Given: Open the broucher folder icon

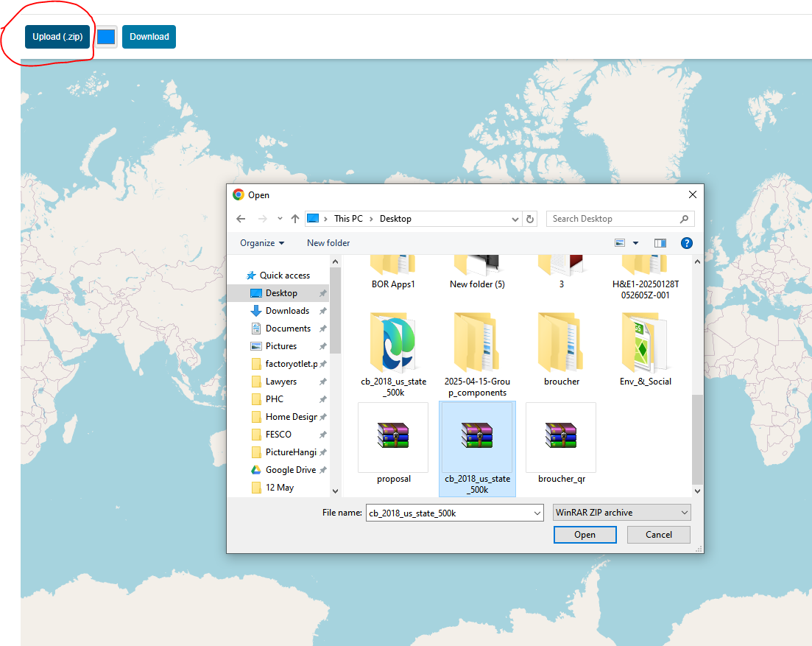Looking at the screenshot, I should [560, 343].
